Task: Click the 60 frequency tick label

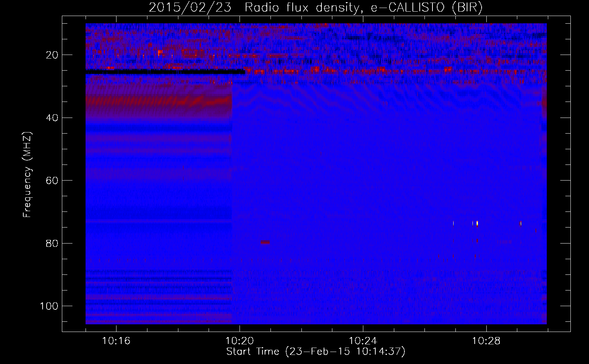Action: (x=52, y=181)
